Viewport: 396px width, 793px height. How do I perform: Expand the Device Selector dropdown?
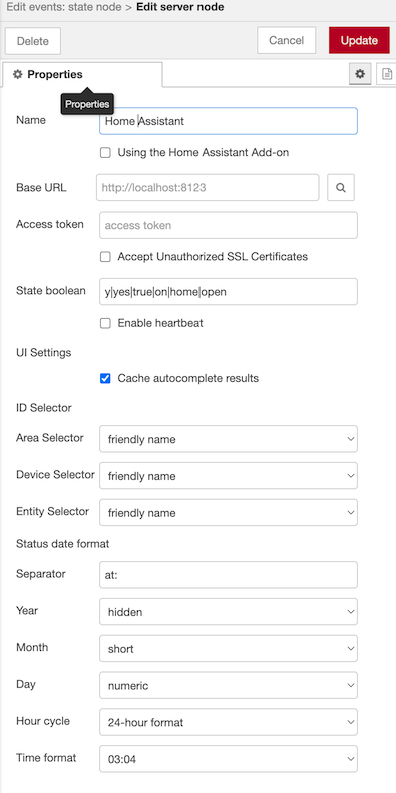pyautogui.click(x=229, y=475)
